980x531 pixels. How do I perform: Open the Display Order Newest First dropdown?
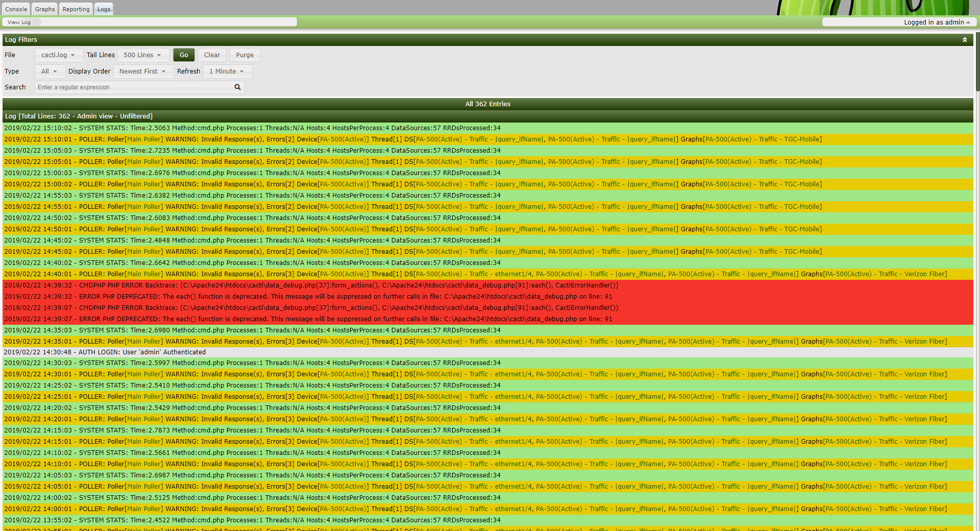(x=143, y=71)
